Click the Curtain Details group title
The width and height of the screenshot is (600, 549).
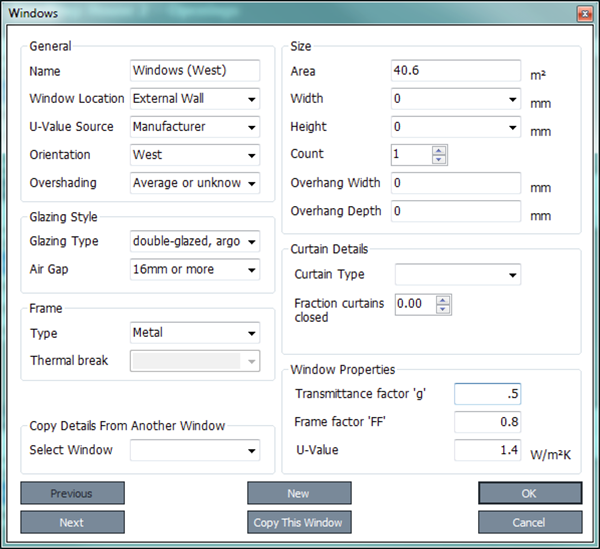click(x=329, y=249)
